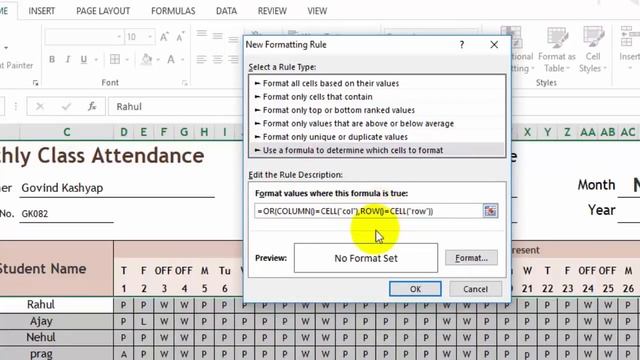Screen dimensions: 640x360
Task: Open the DATA ribbon tab
Action: pos(226,11)
